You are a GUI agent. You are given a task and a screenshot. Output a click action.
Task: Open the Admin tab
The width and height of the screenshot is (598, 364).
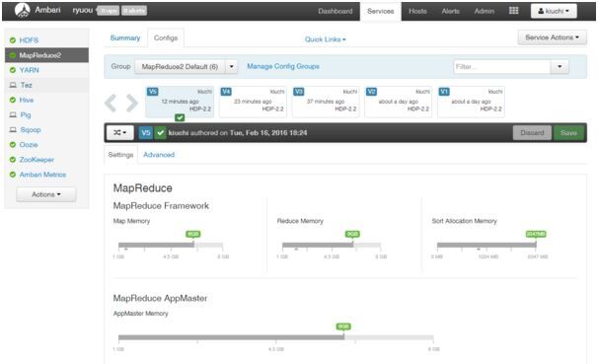484,11
